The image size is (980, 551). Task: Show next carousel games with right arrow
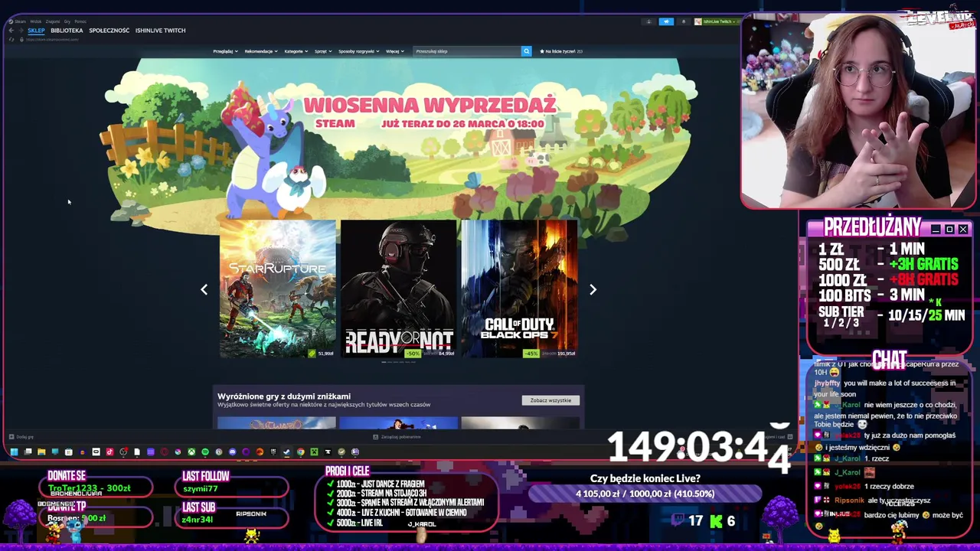[593, 289]
